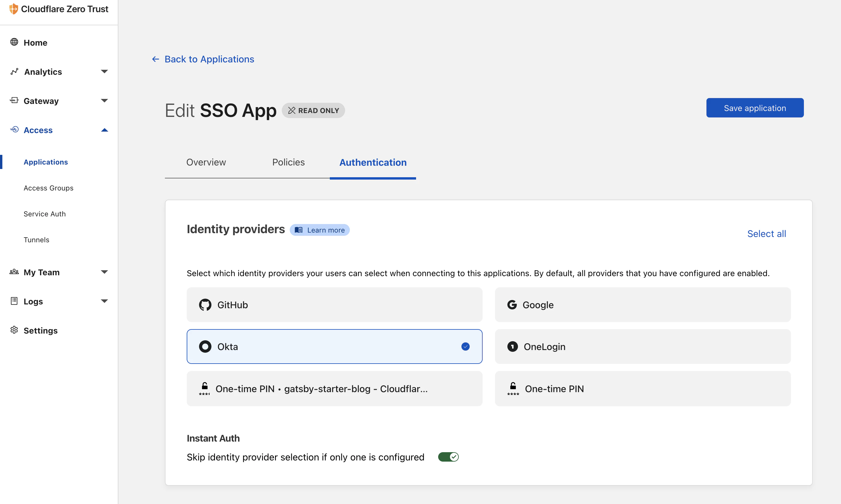This screenshot has width=841, height=504.
Task: Toggle the Instant Auth switch off
Action: point(448,457)
